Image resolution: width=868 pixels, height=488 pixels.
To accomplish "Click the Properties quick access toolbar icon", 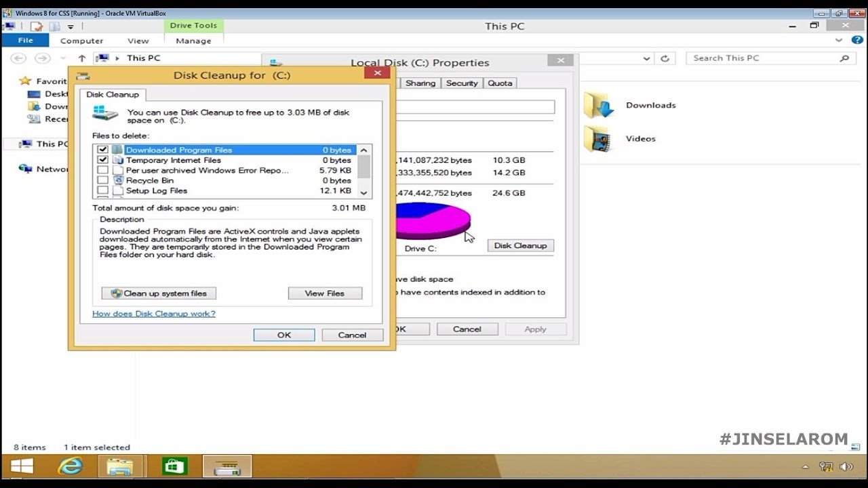I will pos(37,26).
